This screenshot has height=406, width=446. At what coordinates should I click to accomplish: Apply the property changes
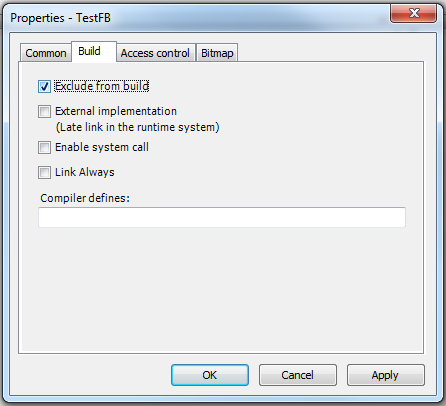click(x=386, y=375)
